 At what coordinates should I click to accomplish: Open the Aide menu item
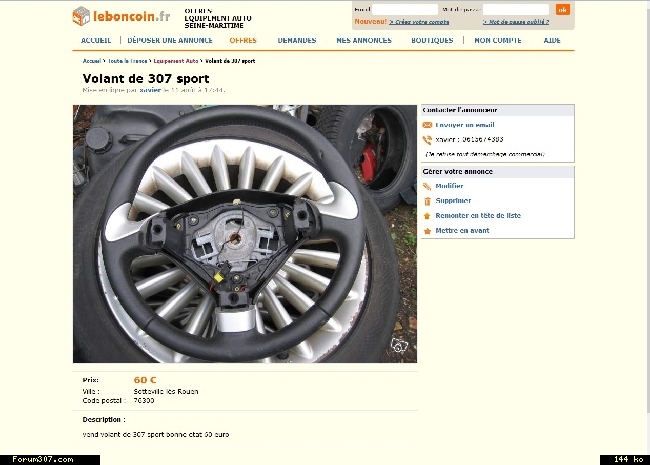click(x=552, y=40)
